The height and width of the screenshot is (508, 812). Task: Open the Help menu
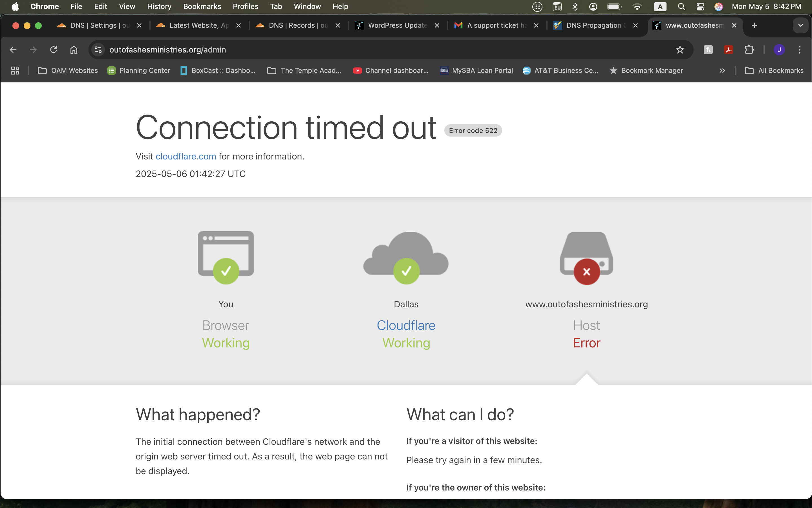(340, 6)
